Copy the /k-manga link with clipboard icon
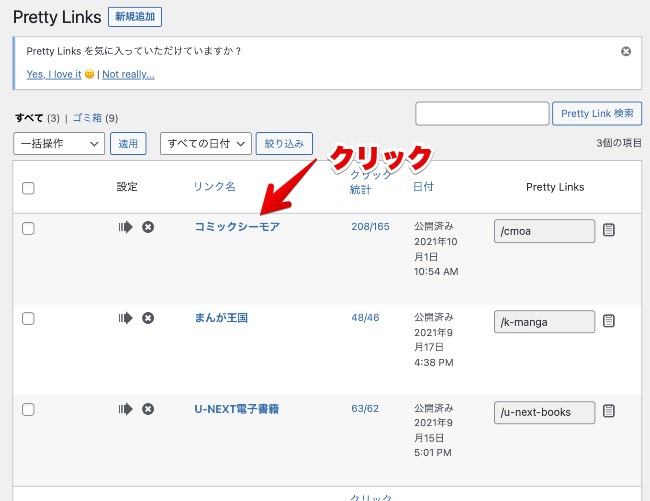This screenshot has width=650, height=501. point(609,321)
